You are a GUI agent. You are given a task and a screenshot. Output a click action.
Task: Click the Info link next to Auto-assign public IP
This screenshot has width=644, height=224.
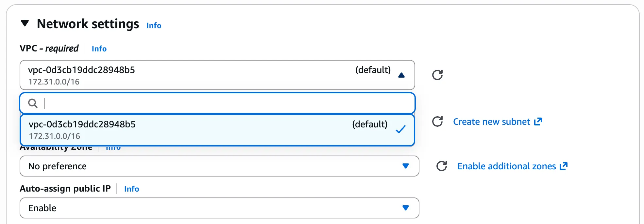[x=131, y=189]
